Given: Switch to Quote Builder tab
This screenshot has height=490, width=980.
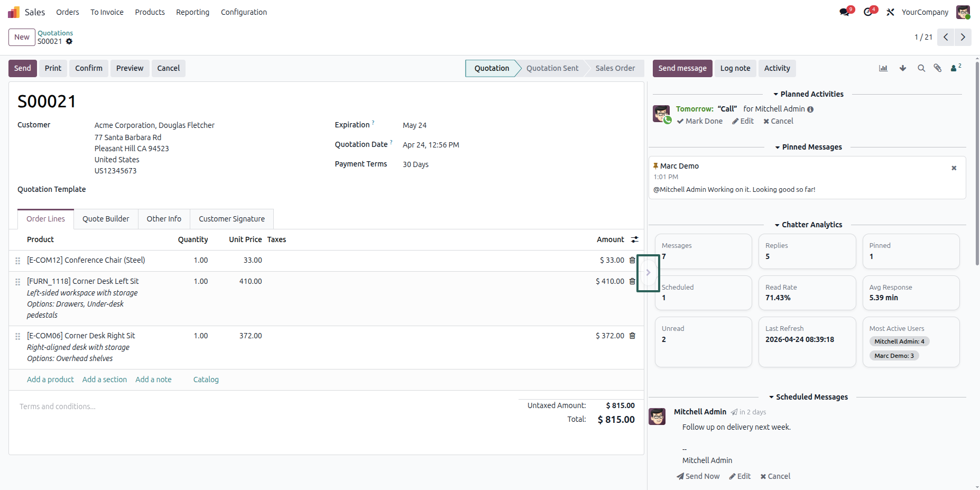Looking at the screenshot, I should click(106, 219).
